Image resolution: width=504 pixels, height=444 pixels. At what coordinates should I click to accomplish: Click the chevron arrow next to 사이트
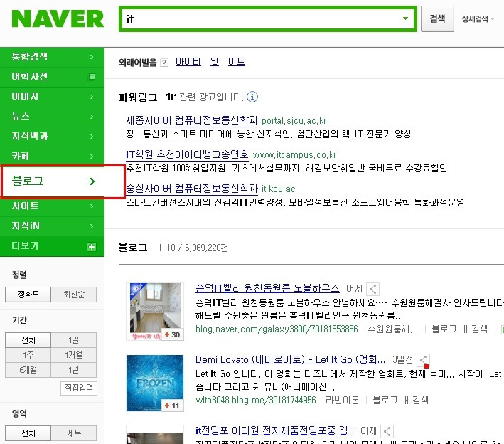click(92, 206)
